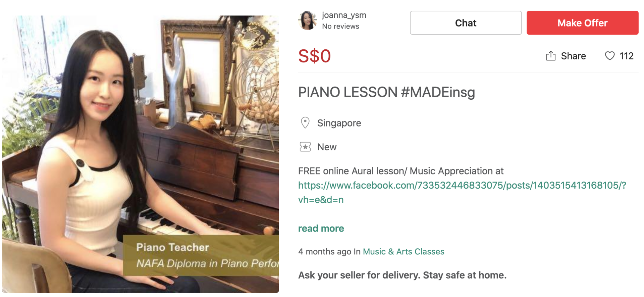The height and width of the screenshot is (297, 644).
Task: Click the Share text label
Action: click(x=574, y=56)
